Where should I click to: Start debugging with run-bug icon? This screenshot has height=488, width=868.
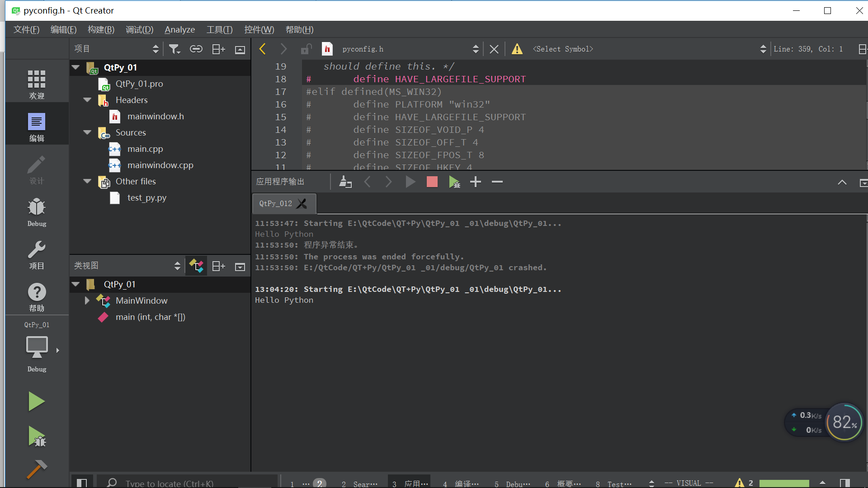[37, 436]
